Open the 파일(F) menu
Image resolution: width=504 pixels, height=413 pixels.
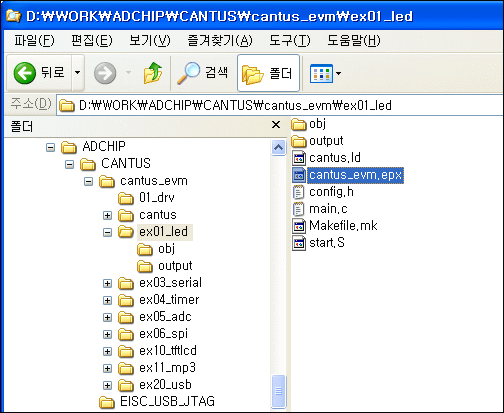(34, 41)
